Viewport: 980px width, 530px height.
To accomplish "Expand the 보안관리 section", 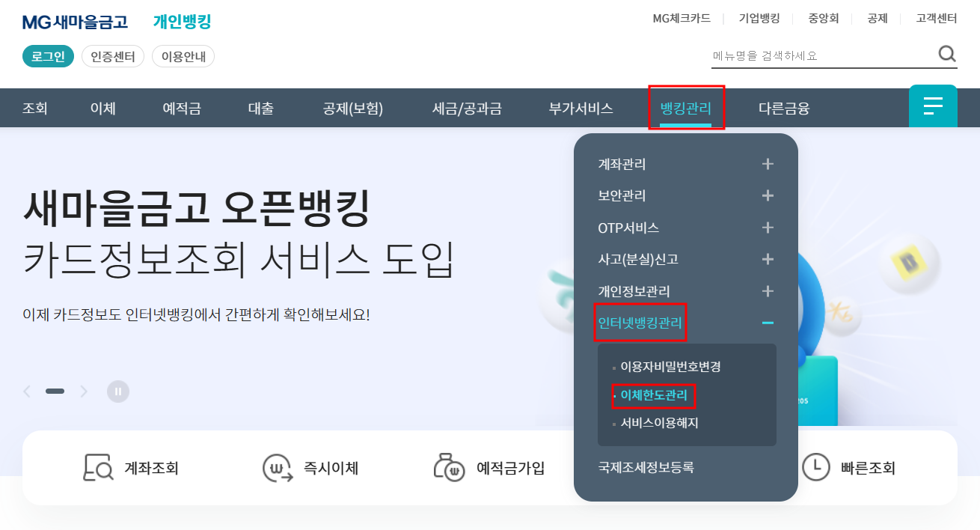I will pyautogui.click(x=768, y=195).
